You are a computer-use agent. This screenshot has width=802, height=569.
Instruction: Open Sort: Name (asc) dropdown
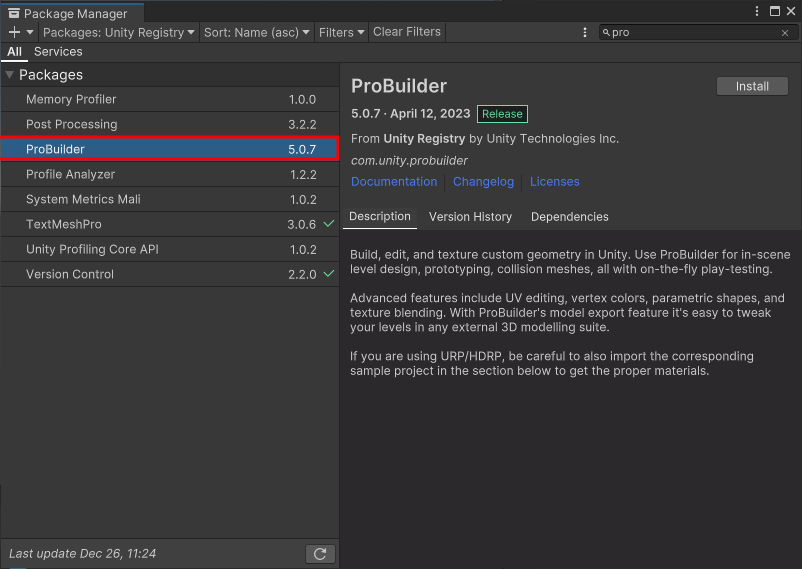(x=257, y=32)
